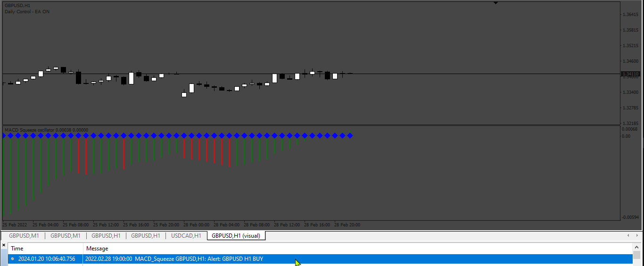The height and width of the screenshot is (266, 644).
Task: Click the right chart-tabs scroll arrow
Action: [x=637, y=235]
